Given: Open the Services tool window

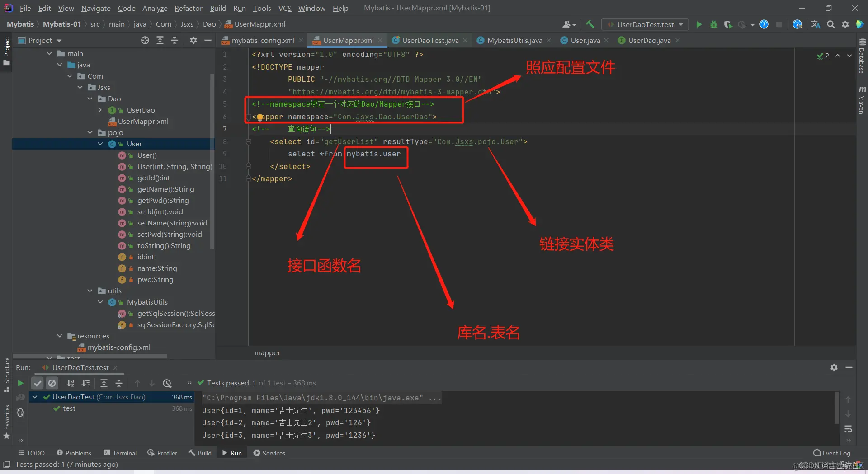Looking at the screenshot, I should coord(269,453).
